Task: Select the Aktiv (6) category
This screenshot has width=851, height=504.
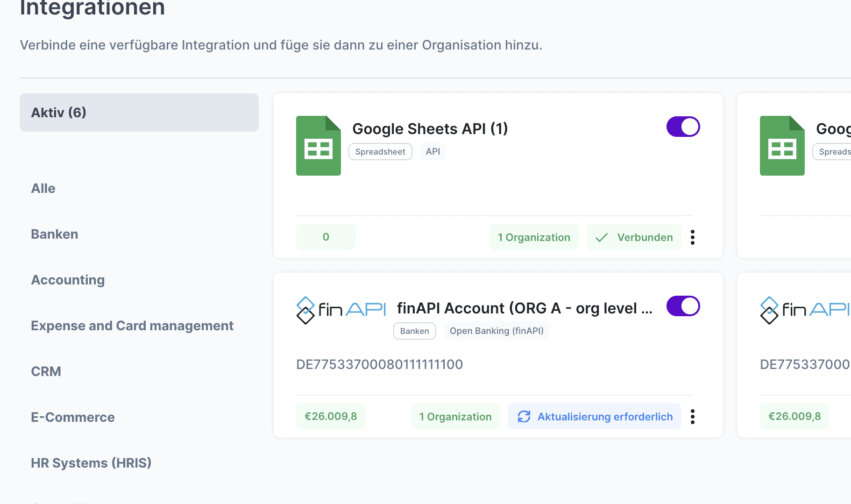Action: tap(139, 113)
